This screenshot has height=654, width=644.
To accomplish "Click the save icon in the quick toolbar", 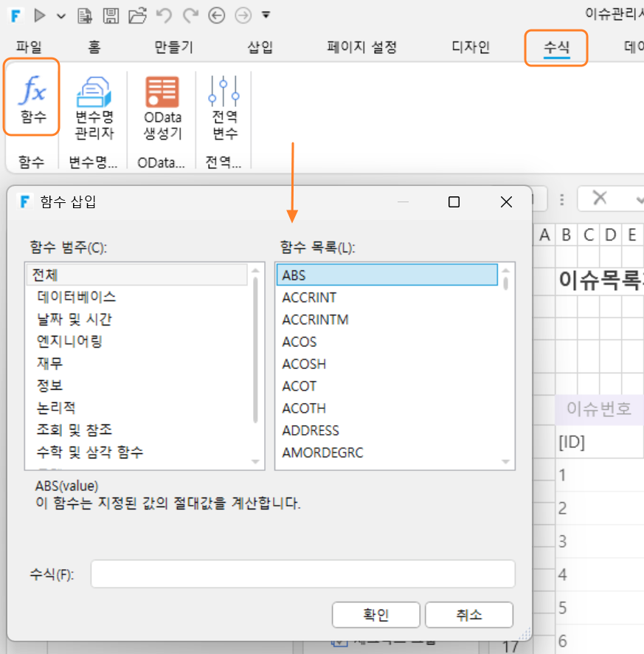I will [111, 16].
